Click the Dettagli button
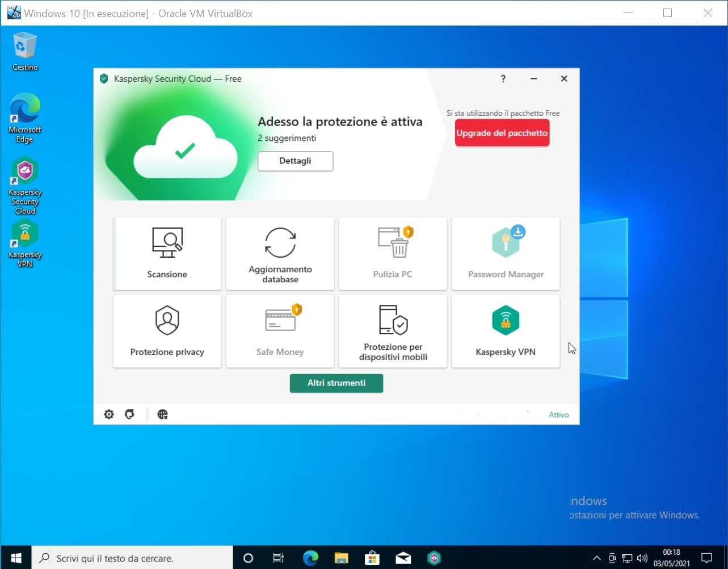Screen dimensions: 728x569 [296, 161]
